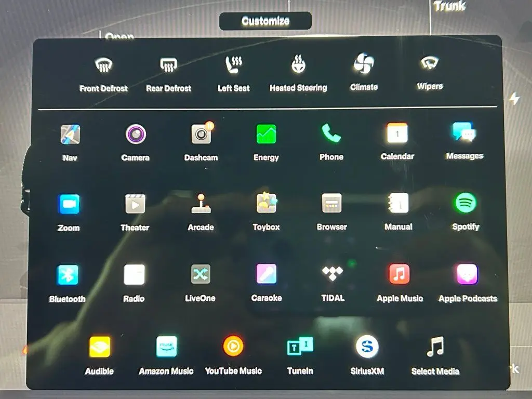
Task: Tap the Customize button
Action: tap(265, 21)
